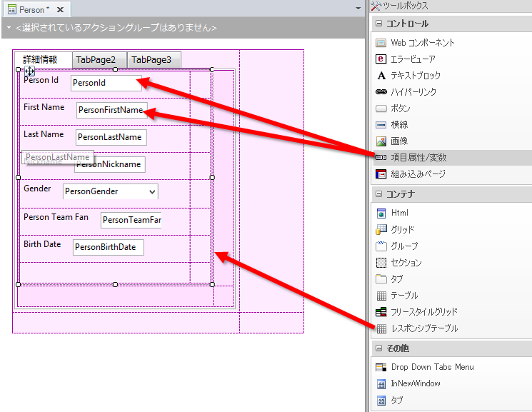The height and width of the screenshot is (412, 532).
Task: Click the PersonBirthDate field
Action: (109, 247)
